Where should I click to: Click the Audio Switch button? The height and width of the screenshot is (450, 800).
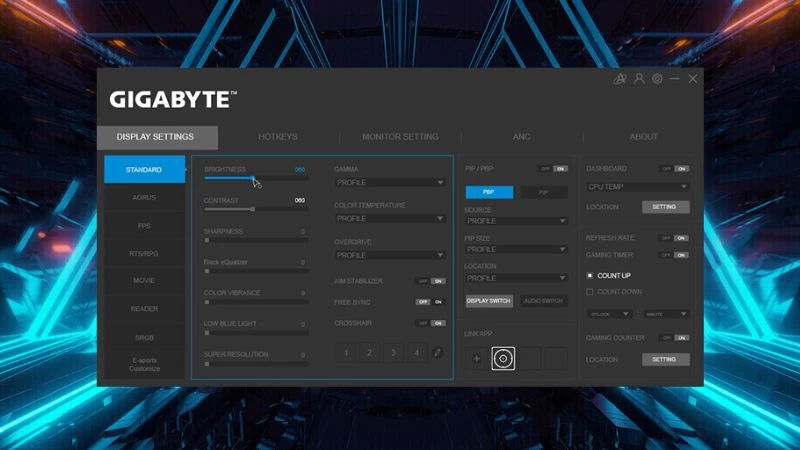pos(543,301)
